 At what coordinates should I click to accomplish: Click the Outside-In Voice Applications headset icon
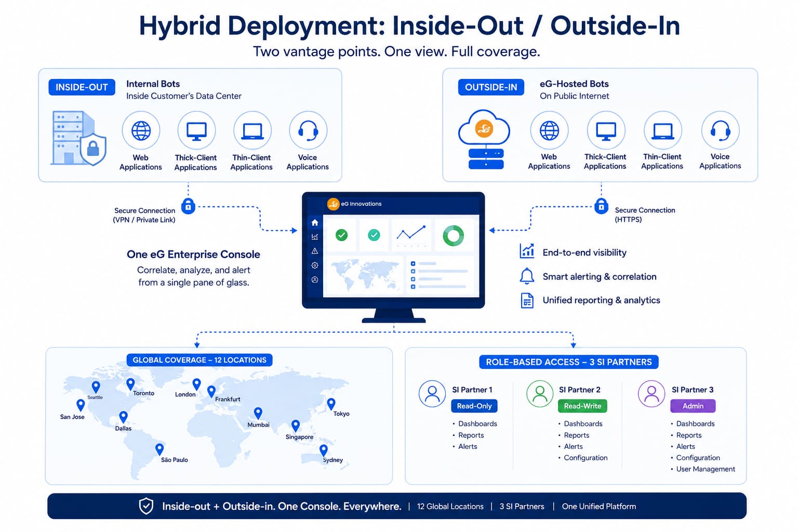point(721,130)
